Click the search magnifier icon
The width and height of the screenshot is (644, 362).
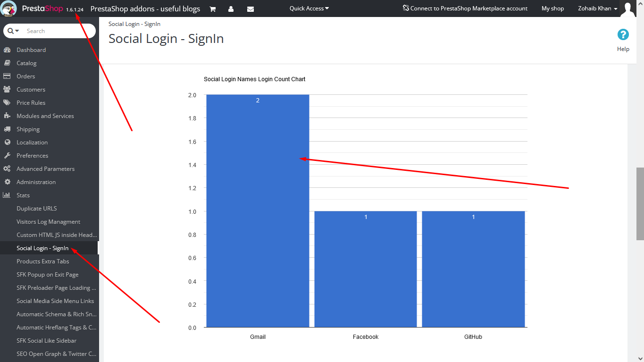click(10, 31)
